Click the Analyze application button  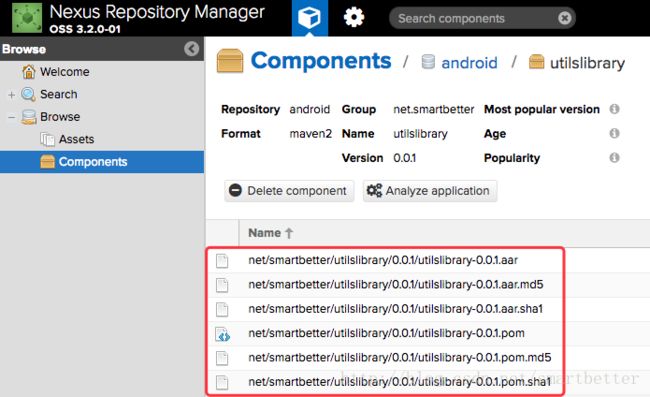430,191
